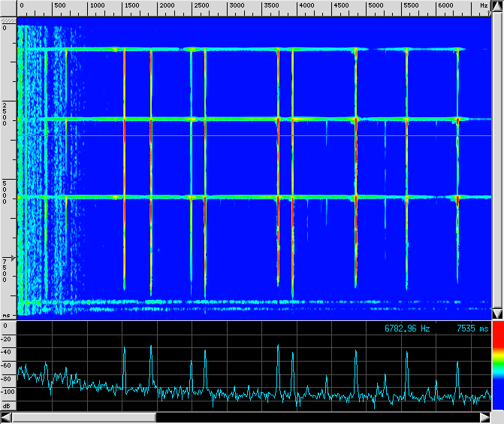The width and height of the screenshot is (504, 424).
Task: Click the vertical scrollbar down arrow
Action: (x=496, y=313)
